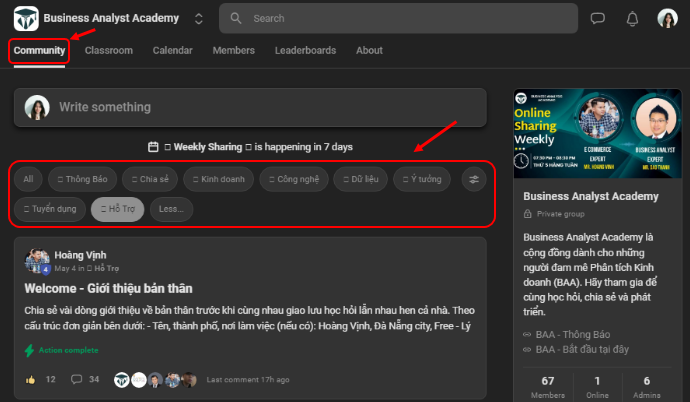Filter posts by Tuyển dụng category
This screenshot has width=690, height=402.
(50, 209)
